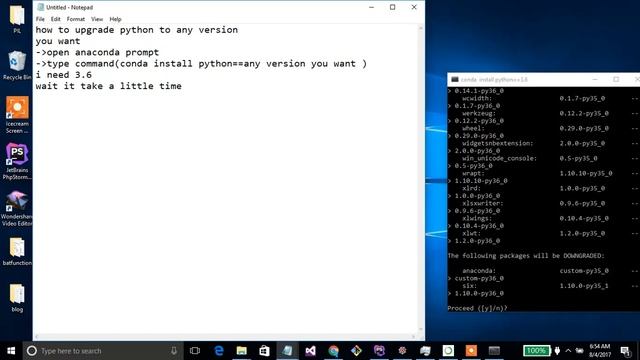Minimize the conda prompt window
Viewport: 640px width, 360px height.
point(595,79)
